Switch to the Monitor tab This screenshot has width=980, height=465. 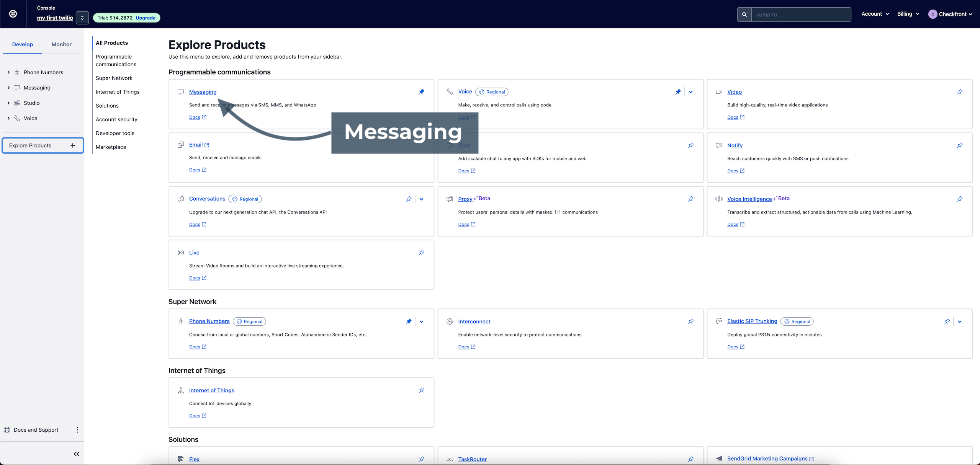point(62,44)
